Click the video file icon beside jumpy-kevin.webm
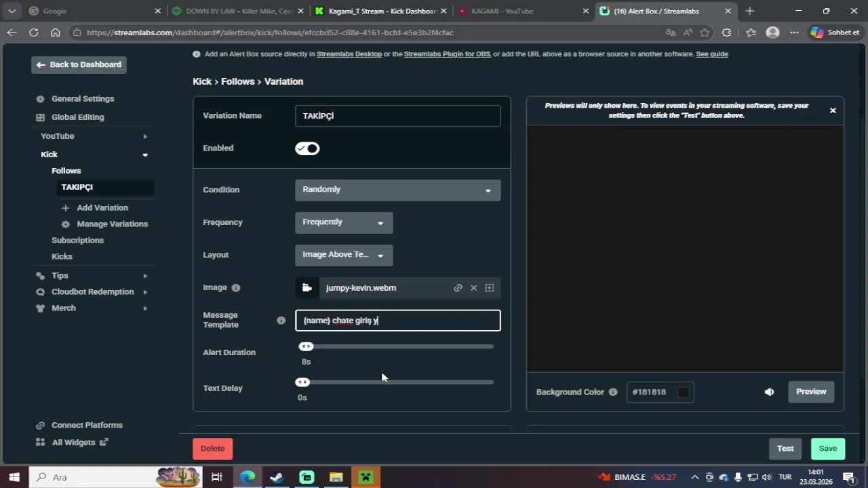The image size is (868, 488). pyautogui.click(x=307, y=288)
